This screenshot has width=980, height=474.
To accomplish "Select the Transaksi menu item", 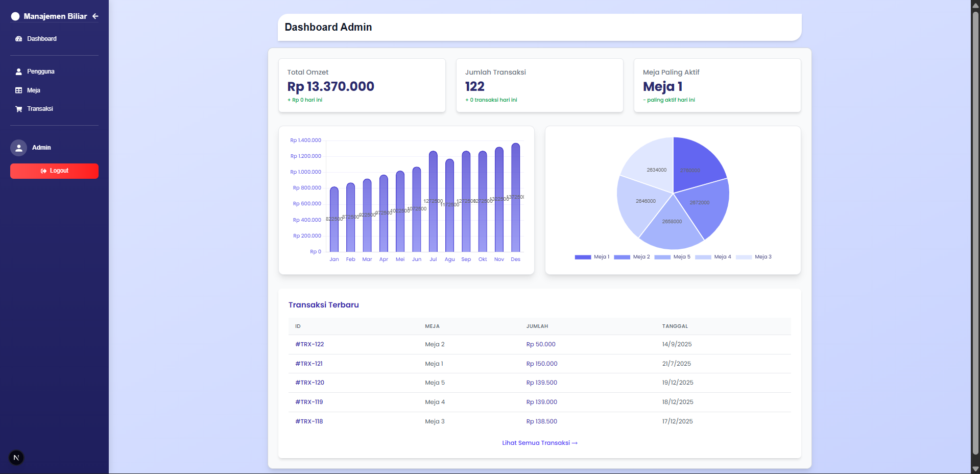I will pyautogui.click(x=40, y=109).
